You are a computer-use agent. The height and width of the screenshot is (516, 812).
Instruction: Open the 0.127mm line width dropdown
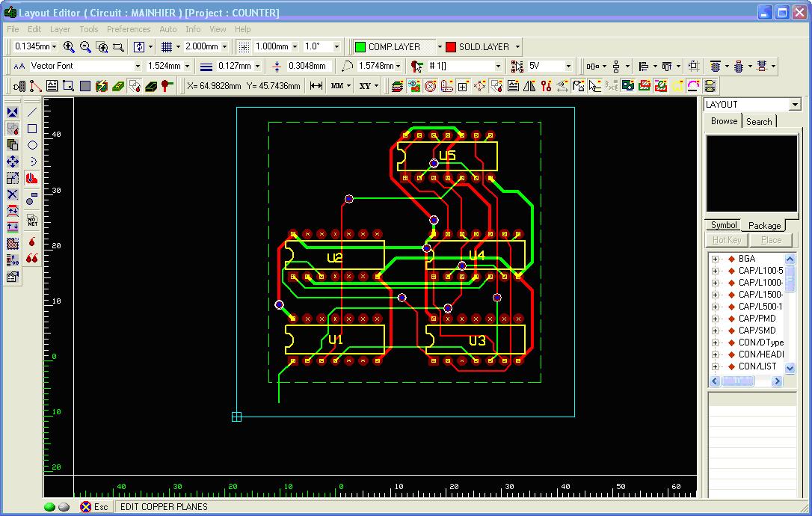257,67
